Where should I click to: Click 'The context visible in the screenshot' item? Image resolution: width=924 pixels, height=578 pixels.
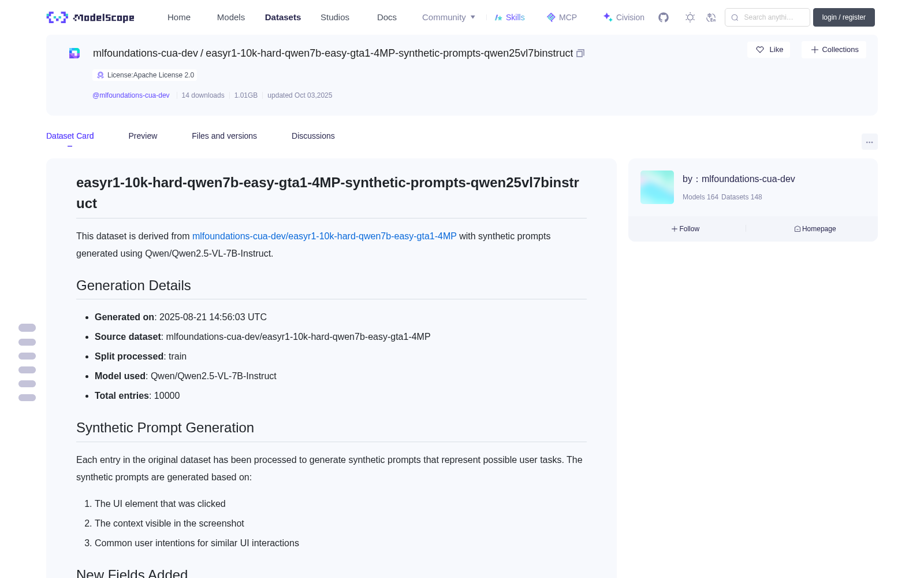click(169, 524)
